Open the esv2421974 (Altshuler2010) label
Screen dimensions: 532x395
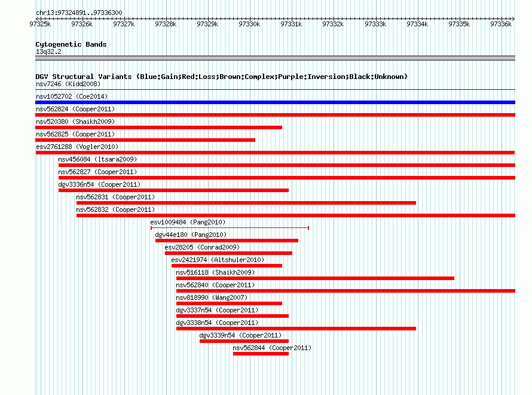pos(218,260)
